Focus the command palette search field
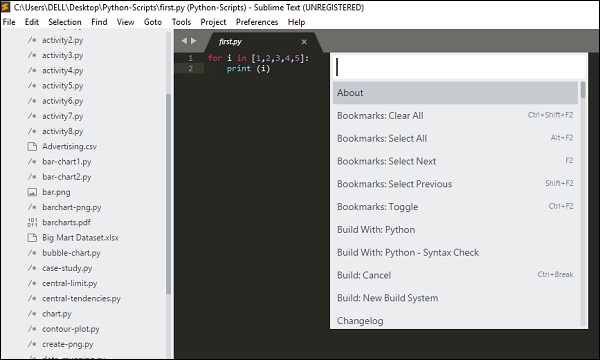The image size is (600, 360). (x=459, y=67)
